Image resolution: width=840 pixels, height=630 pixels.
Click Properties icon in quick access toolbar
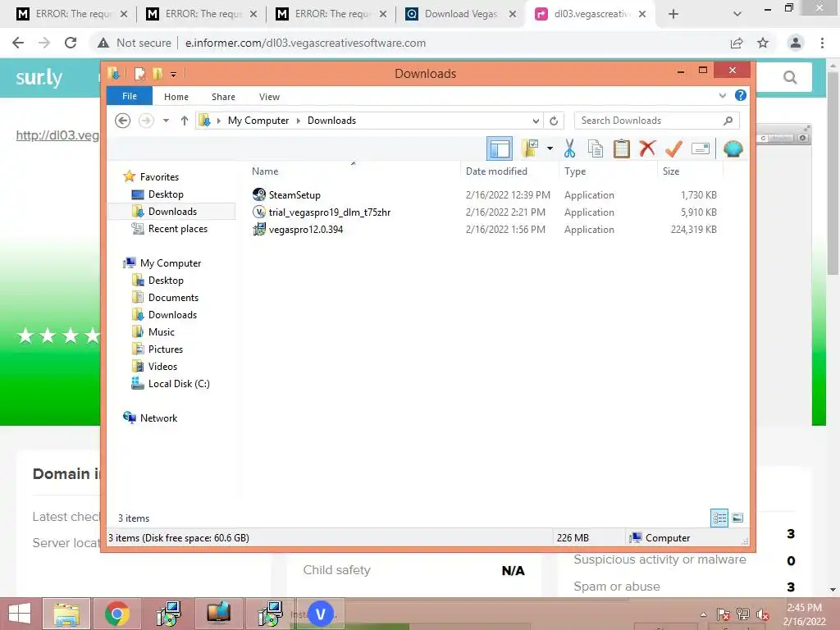click(139, 74)
